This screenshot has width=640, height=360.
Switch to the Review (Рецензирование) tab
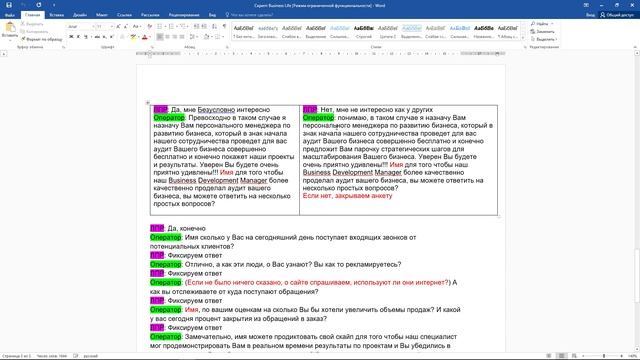(x=184, y=15)
